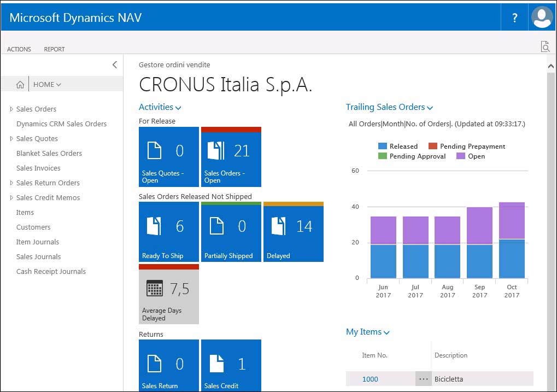Click the home house icon
557x392 pixels.
pos(20,85)
